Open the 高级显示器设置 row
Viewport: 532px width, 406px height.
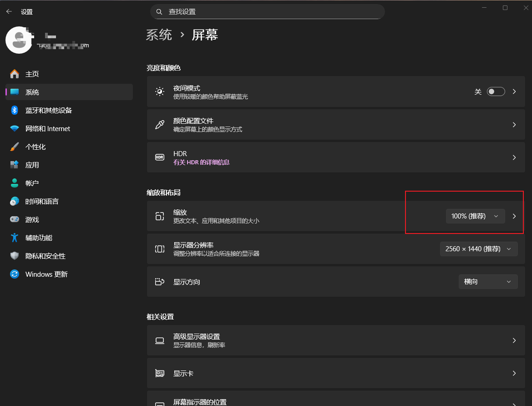pyautogui.click(x=336, y=340)
